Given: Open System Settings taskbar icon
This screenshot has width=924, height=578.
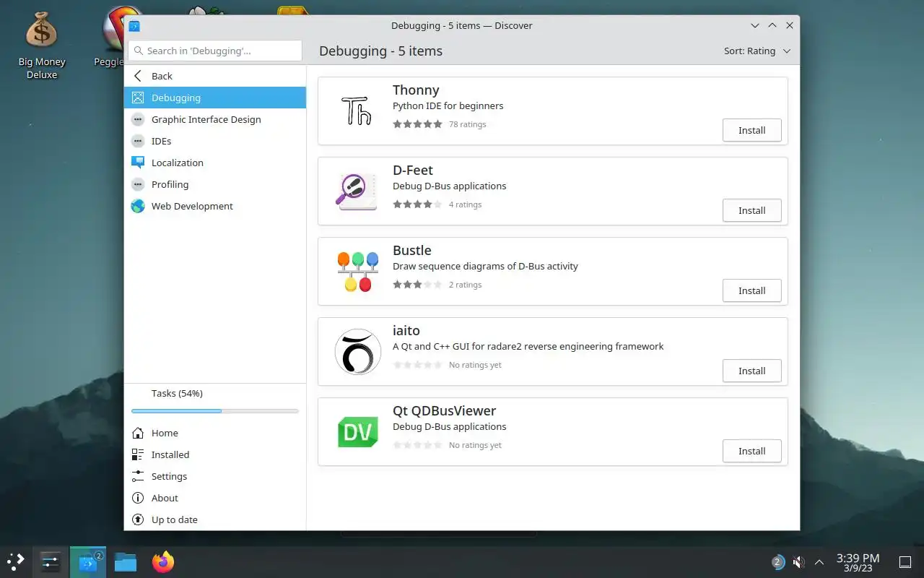Looking at the screenshot, I should 51,561.
